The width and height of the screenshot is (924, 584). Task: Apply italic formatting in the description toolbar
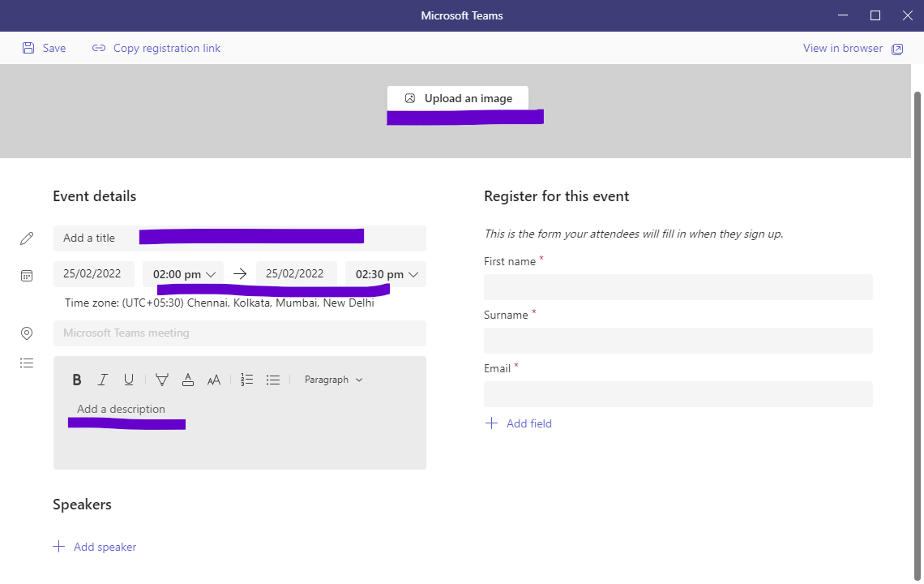(x=103, y=379)
